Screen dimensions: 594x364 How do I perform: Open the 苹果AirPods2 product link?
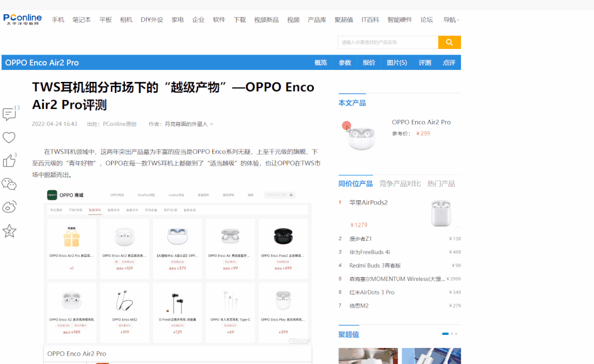[x=368, y=203]
